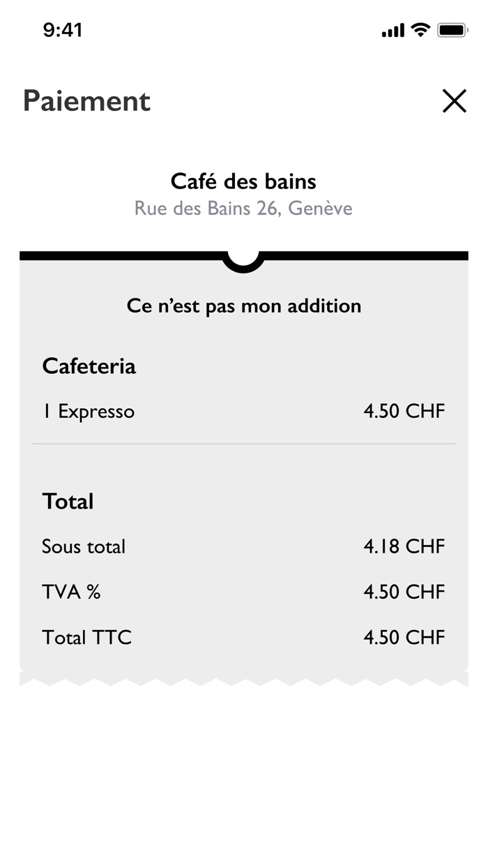The height and width of the screenshot is (868, 488).
Task: Close the Paiement screen with the X
Action: click(x=454, y=102)
